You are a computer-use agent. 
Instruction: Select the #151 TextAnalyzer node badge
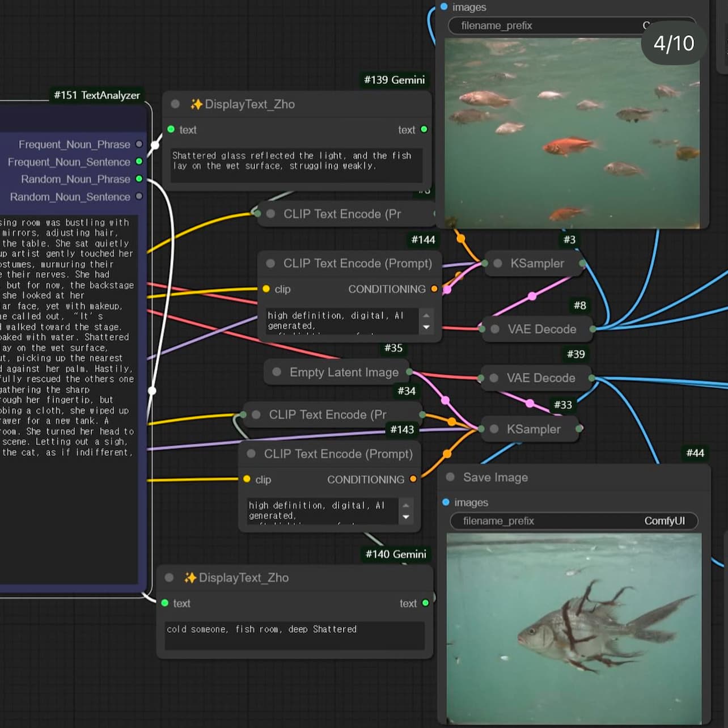click(96, 95)
